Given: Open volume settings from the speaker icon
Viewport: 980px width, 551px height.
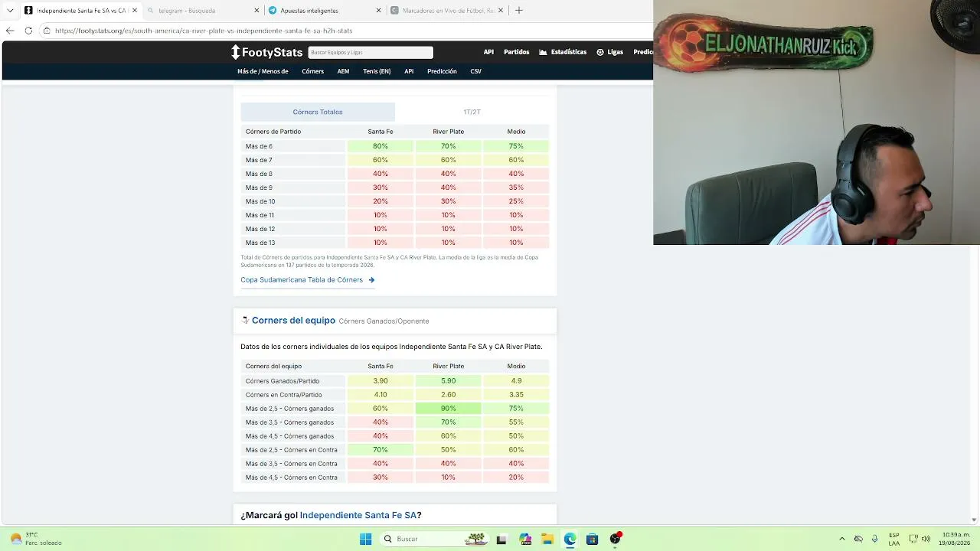Looking at the screenshot, I should (x=926, y=539).
